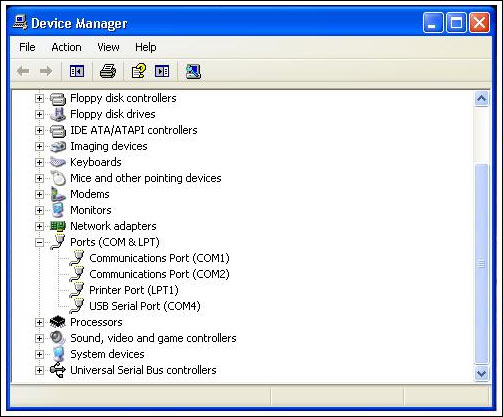Viewport: 503px width, 417px height.
Task: Click the Print toolbar icon
Action: pos(108,71)
